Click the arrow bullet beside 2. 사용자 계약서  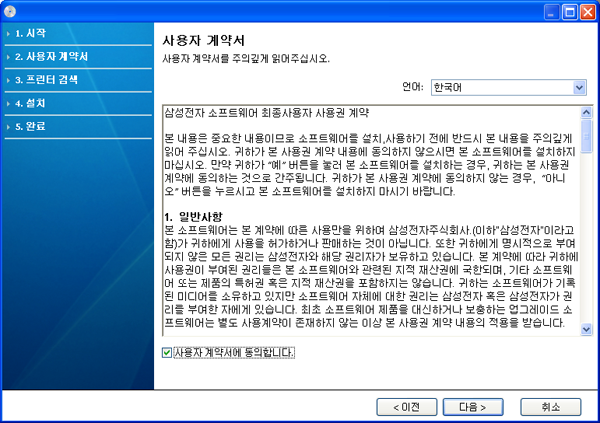pyautogui.click(x=8, y=57)
